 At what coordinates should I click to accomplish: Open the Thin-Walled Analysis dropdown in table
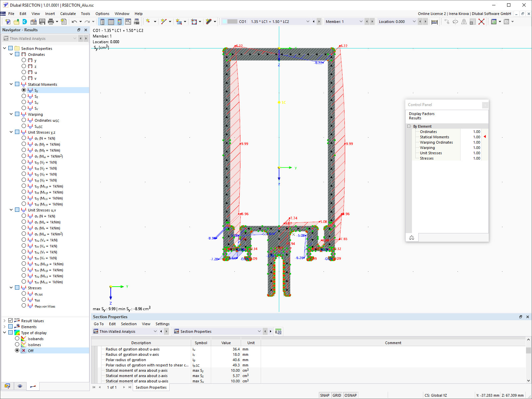(x=155, y=332)
